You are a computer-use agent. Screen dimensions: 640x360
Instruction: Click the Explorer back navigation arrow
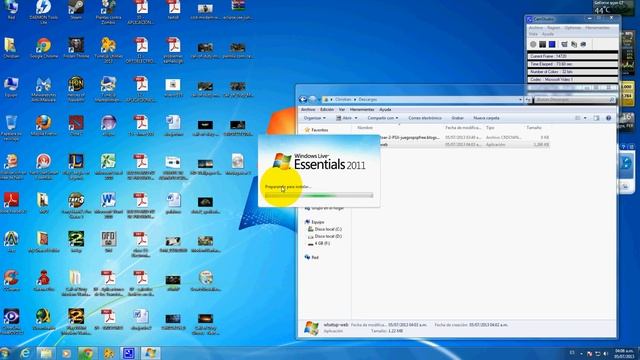[x=303, y=99]
